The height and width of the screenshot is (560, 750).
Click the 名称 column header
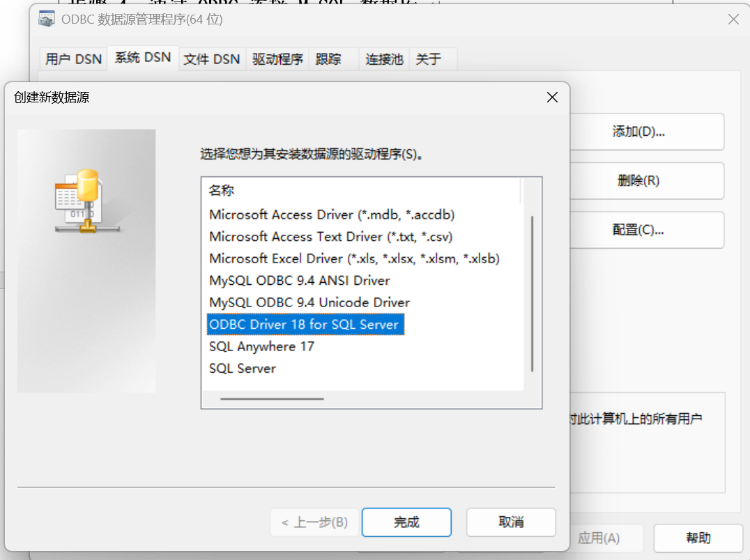click(x=362, y=191)
